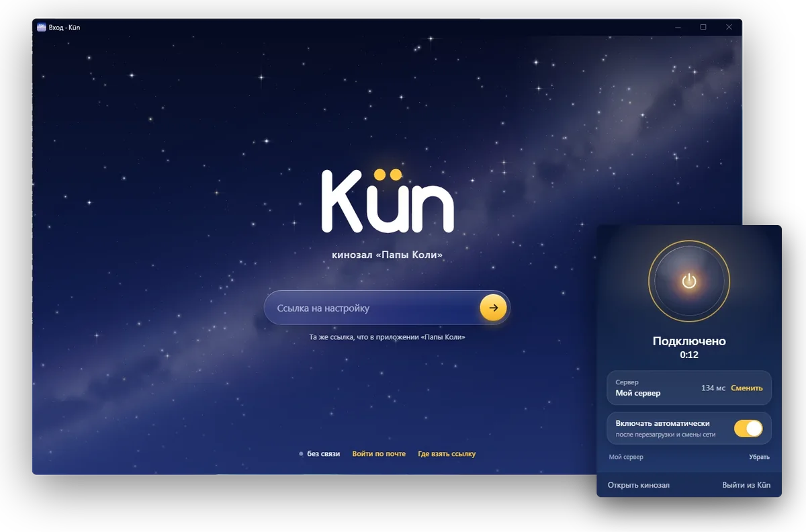The image size is (806, 532).
Task: Maximize the Kün window
Action: 703,28
